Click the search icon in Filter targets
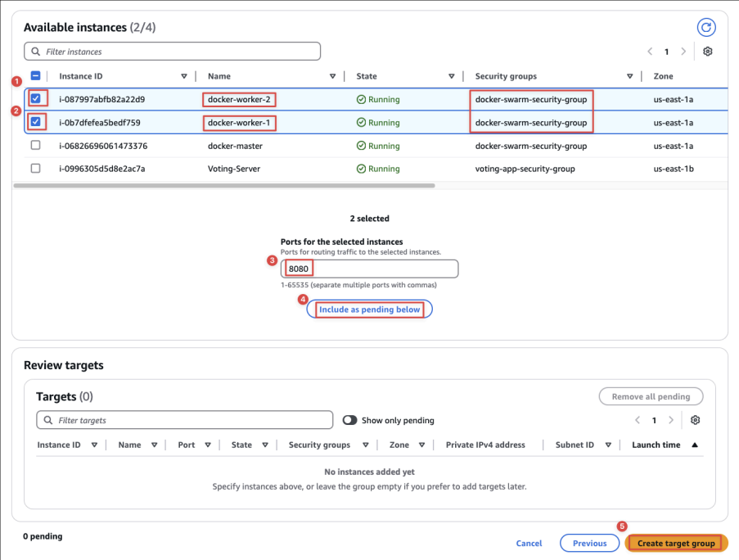The height and width of the screenshot is (560, 739). (x=47, y=420)
